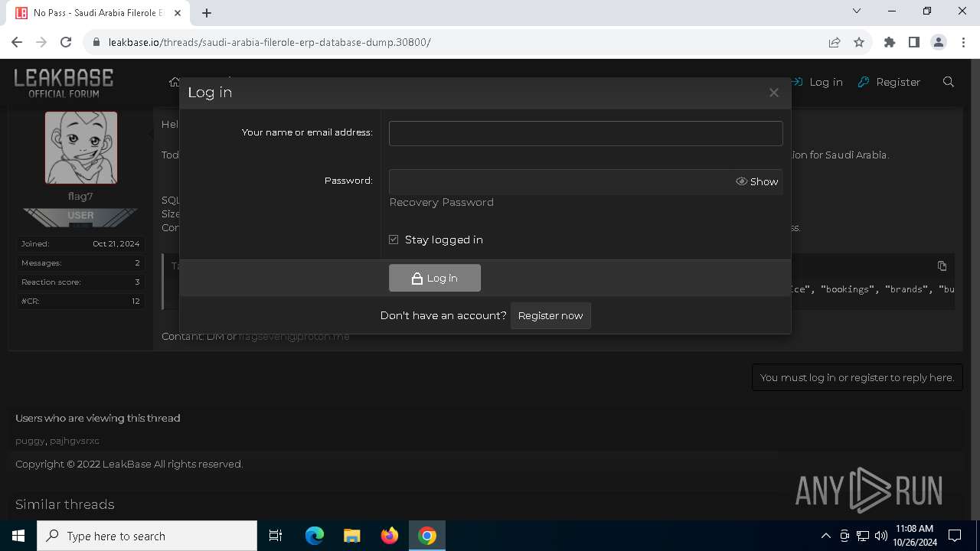Bookmark this page with star icon
Image resolution: width=980 pixels, height=551 pixels.
(859, 42)
